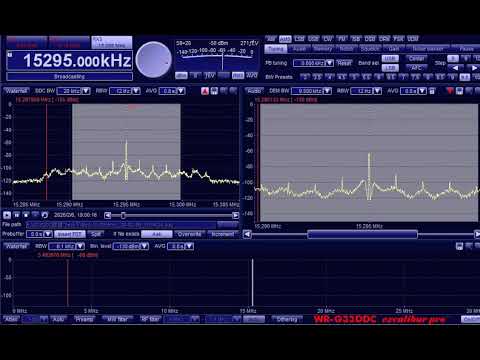480x360 pixels.
Task: Choose Overwrite for If file exists
Action: pos(189,234)
